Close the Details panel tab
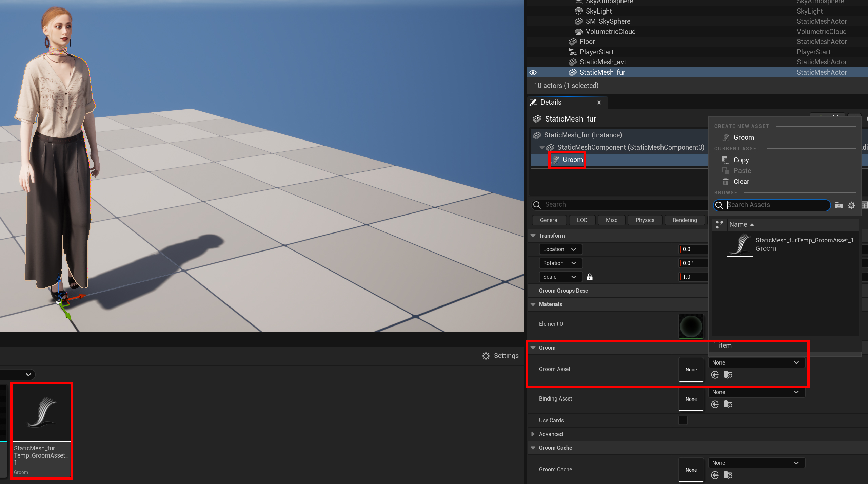868x484 pixels. [x=599, y=103]
